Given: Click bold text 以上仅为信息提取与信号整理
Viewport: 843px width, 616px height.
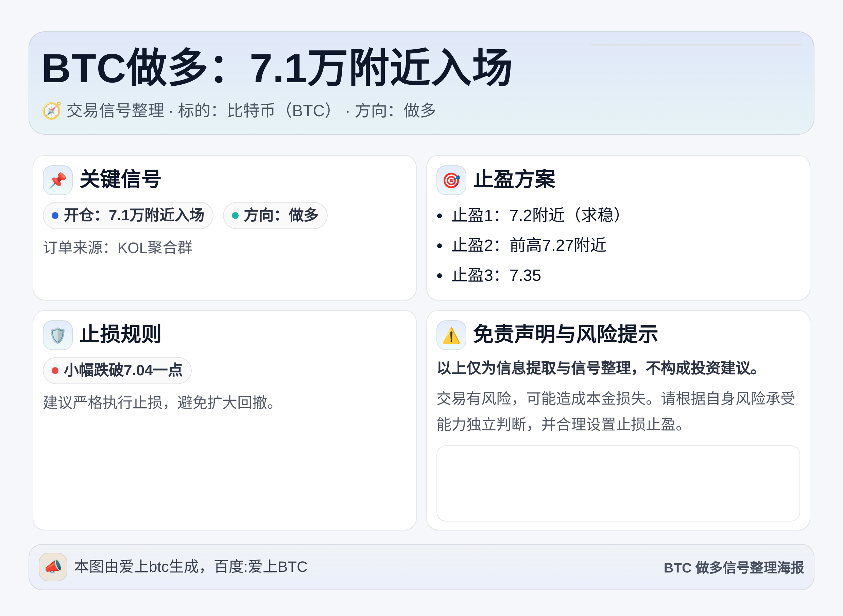Looking at the screenshot, I should [x=534, y=368].
